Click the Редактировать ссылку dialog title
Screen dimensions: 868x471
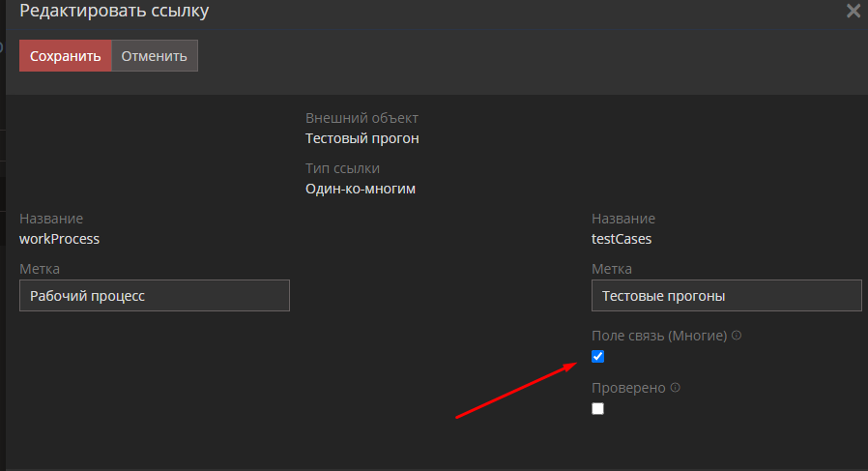pos(114,12)
